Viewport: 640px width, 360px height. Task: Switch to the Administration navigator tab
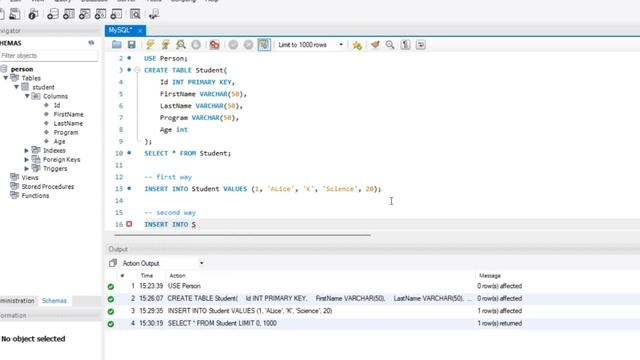pyautogui.click(x=17, y=301)
